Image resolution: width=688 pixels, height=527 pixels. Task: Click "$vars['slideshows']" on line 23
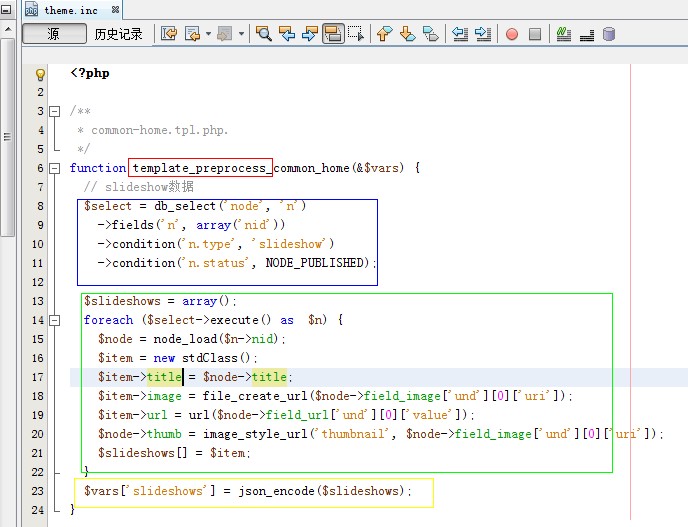(150, 491)
